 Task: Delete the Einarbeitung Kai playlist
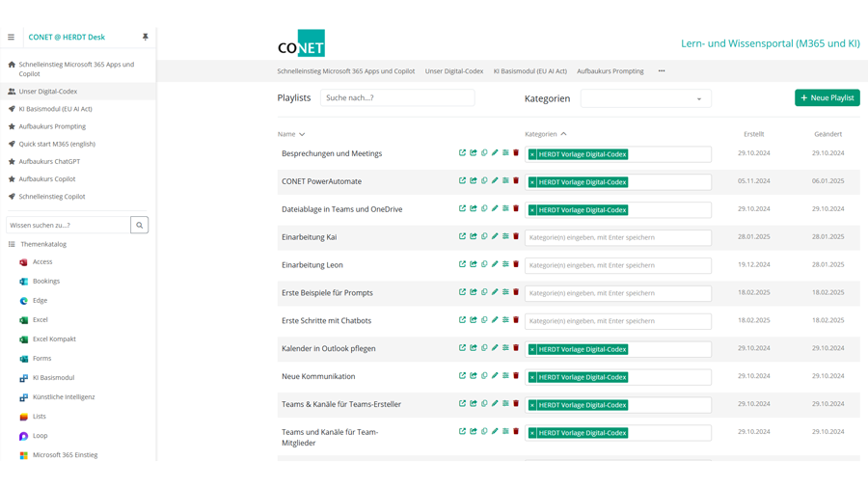516,236
